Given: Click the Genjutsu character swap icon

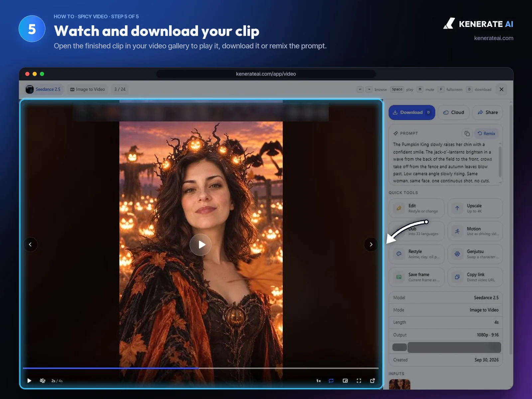Looking at the screenshot, I should pyautogui.click(x=457, y=254).
